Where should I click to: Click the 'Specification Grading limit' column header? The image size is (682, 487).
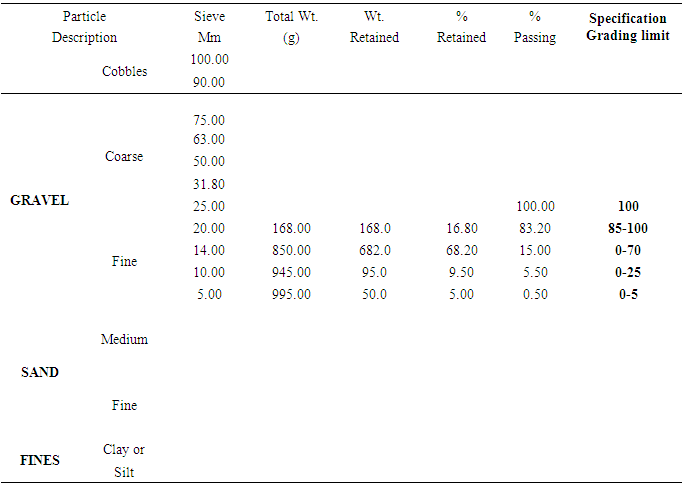[x=627, y=27]
